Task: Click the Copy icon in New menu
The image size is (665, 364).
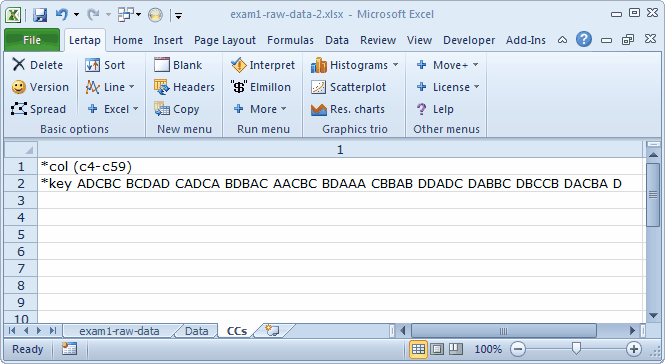Action: pos(162,109)
